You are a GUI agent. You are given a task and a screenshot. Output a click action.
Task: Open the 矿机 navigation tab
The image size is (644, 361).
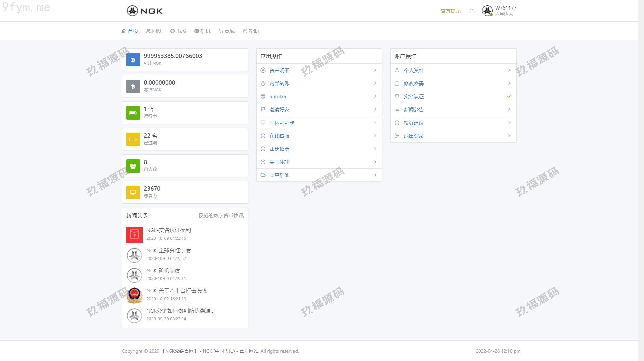click(202, 31)
